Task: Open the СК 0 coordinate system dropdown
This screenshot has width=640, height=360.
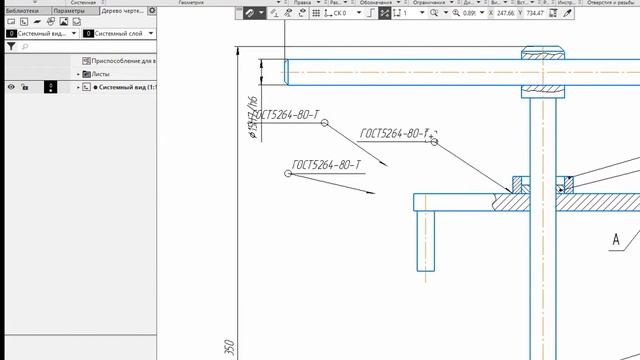Action: 359,13
